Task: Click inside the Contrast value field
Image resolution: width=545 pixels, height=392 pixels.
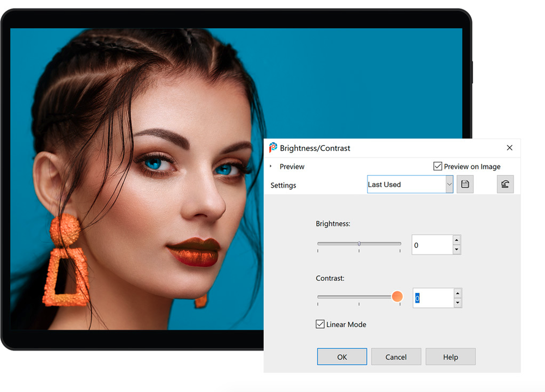Action: tap(433, 298)
